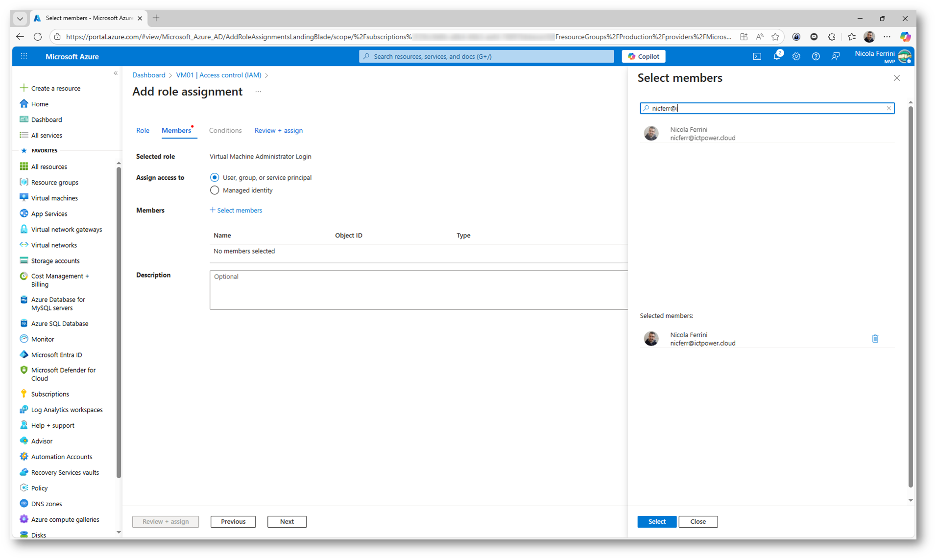
Task: Open the browser tab list dropdown
Action: click(20, 19)
